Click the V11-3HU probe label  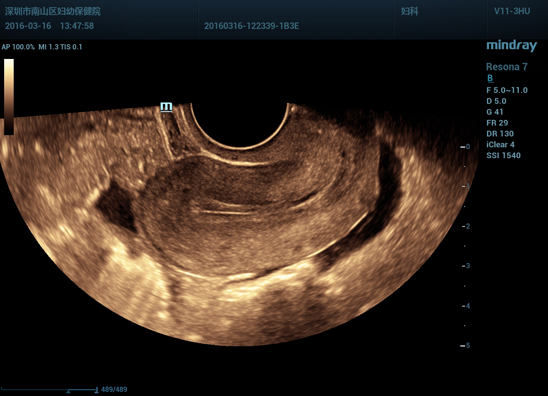coord(512,11)
